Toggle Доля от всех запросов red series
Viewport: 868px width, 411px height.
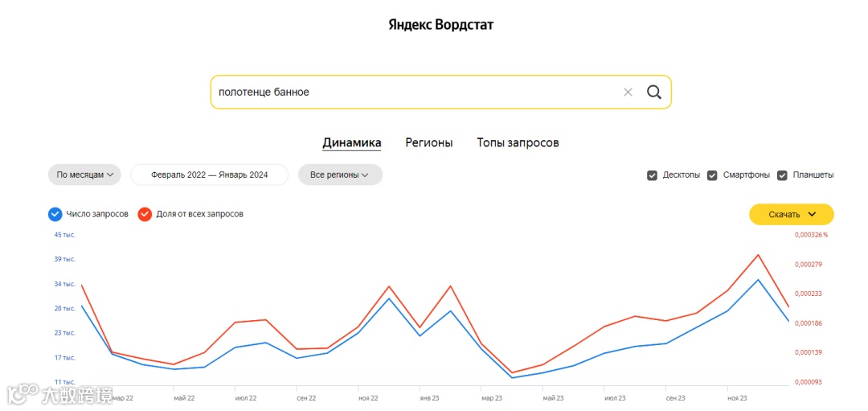tap(145, 214)
